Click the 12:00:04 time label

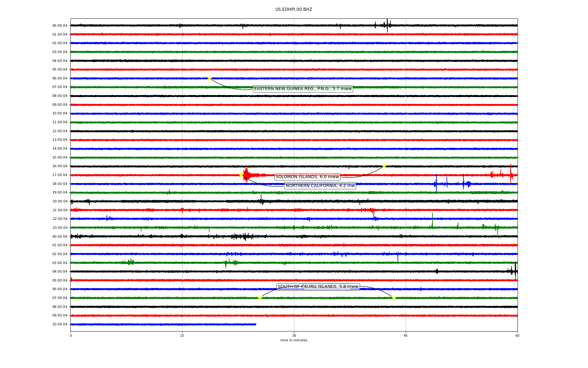pyautogui.click(x=60, y=131)
